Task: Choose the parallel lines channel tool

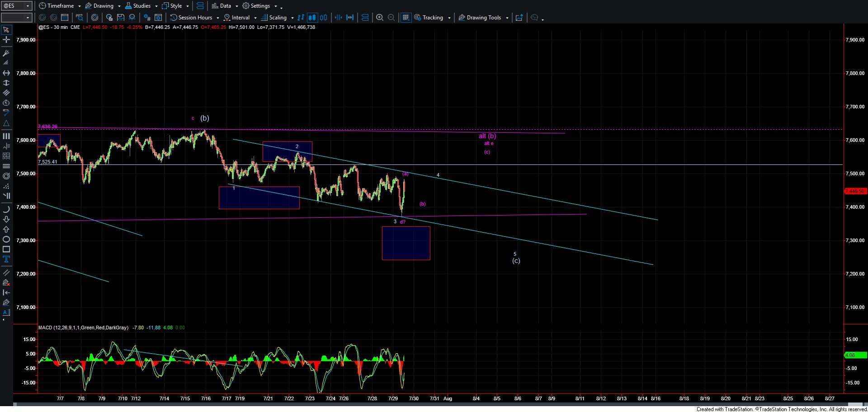Action: [6, 93]
